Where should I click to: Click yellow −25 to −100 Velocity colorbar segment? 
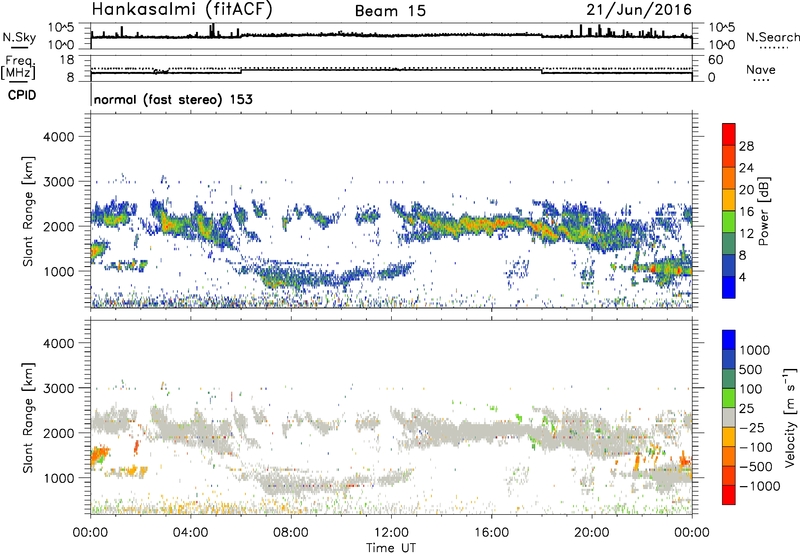coord(729,437)
